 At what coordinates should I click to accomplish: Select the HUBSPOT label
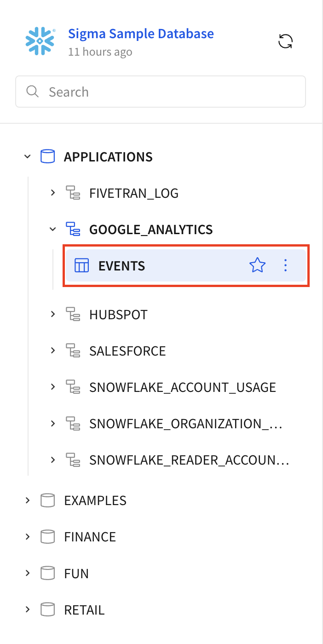118,315
